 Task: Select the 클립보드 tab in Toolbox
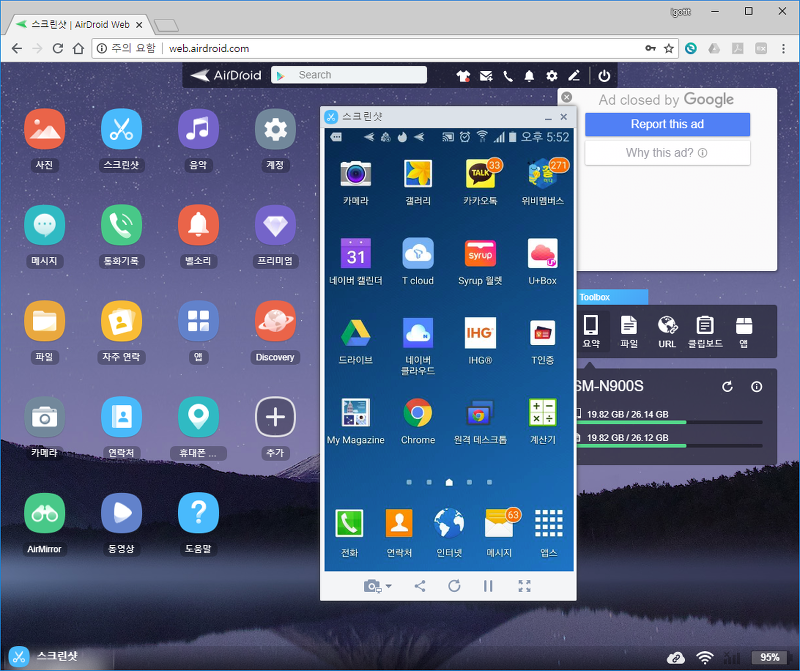point(705,331)
